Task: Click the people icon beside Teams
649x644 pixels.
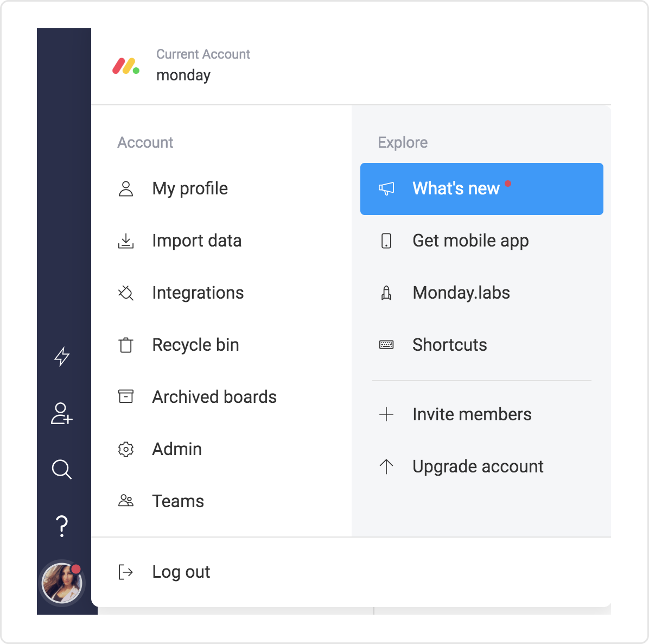Action: click(126, 501)
